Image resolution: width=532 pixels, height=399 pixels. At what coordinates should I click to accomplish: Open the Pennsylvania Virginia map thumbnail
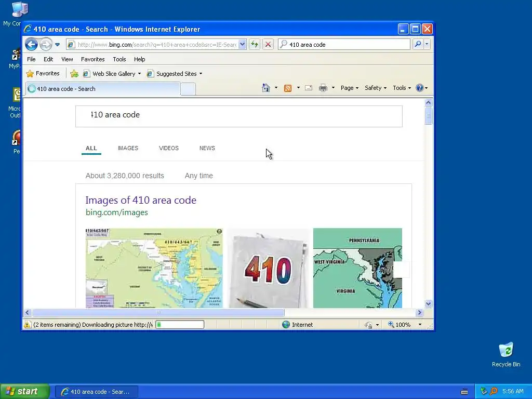(357, 268)
